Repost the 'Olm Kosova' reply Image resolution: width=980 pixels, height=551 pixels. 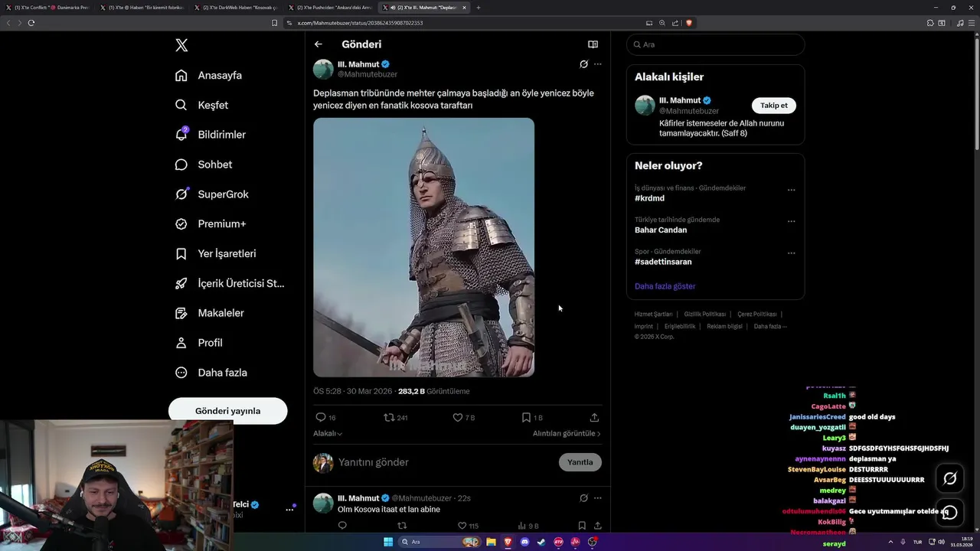tap(402, 526)
